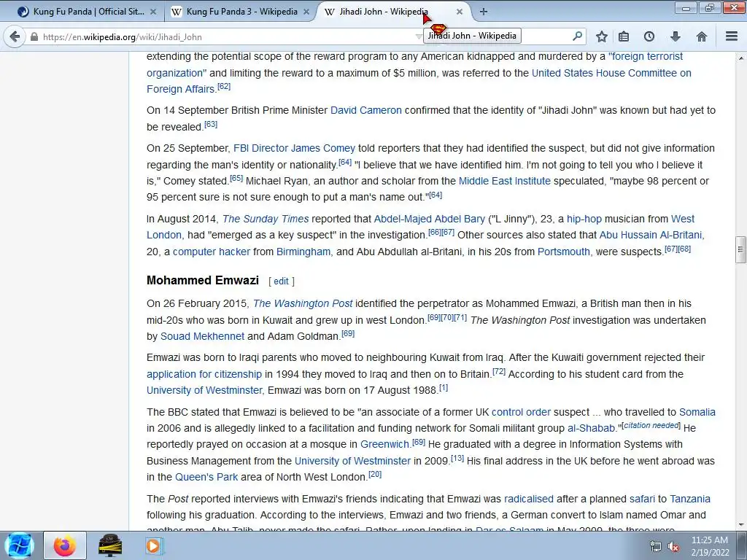Image resolution: width=747 pixels, height=560 pixels.
Task: Open The Washington Post link
Action: coord(303,304)
